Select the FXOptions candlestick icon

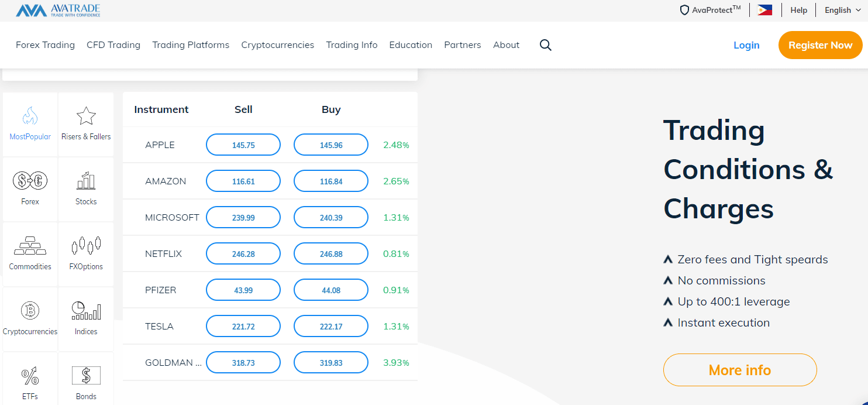pyautogui.click(x=86, y=246)
